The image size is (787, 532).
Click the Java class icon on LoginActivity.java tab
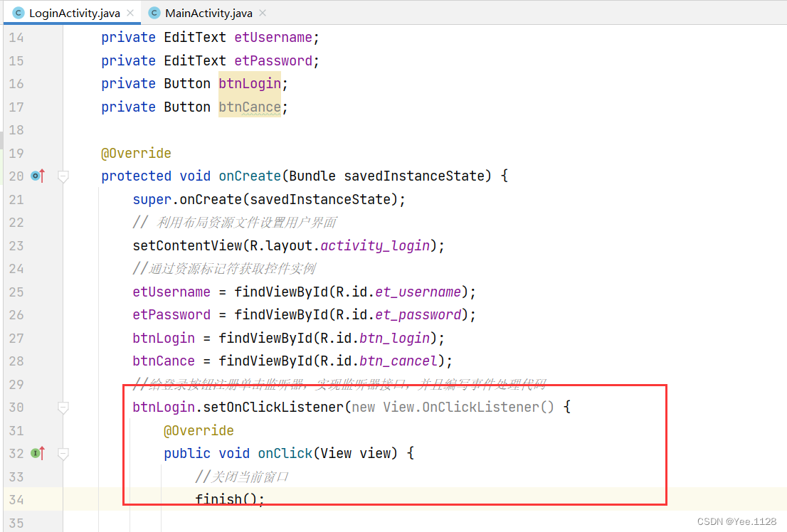19,13
